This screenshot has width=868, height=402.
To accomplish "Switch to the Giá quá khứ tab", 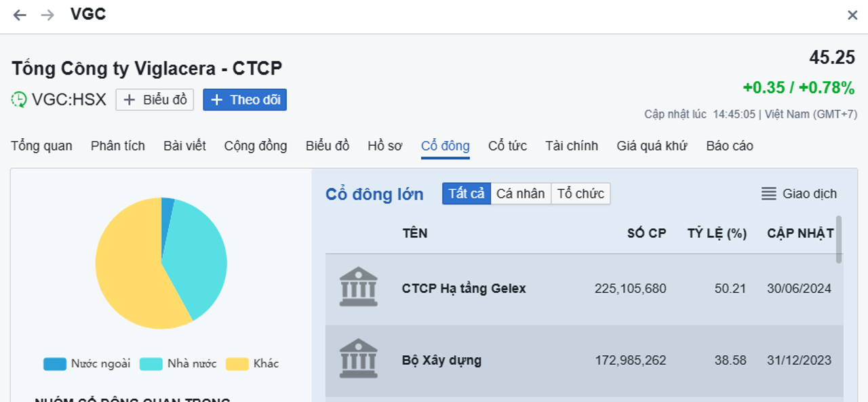I will pos(652,146).
